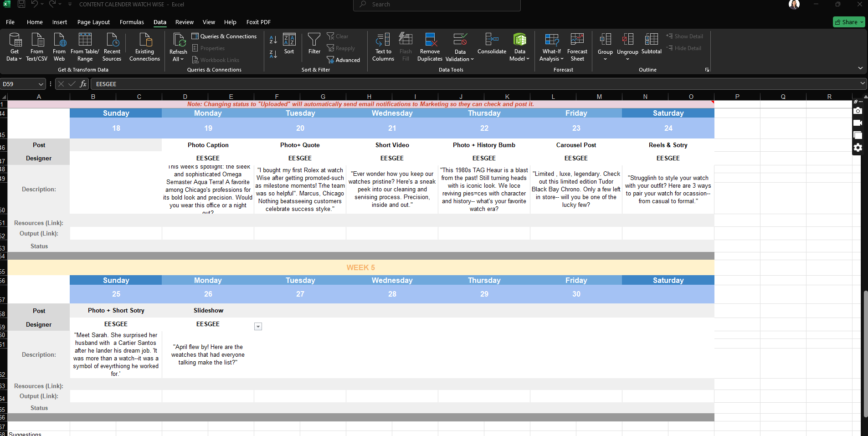Open the Data Model dropdown
The height and width of the screenshot is (436, 868).
(528, 59)
